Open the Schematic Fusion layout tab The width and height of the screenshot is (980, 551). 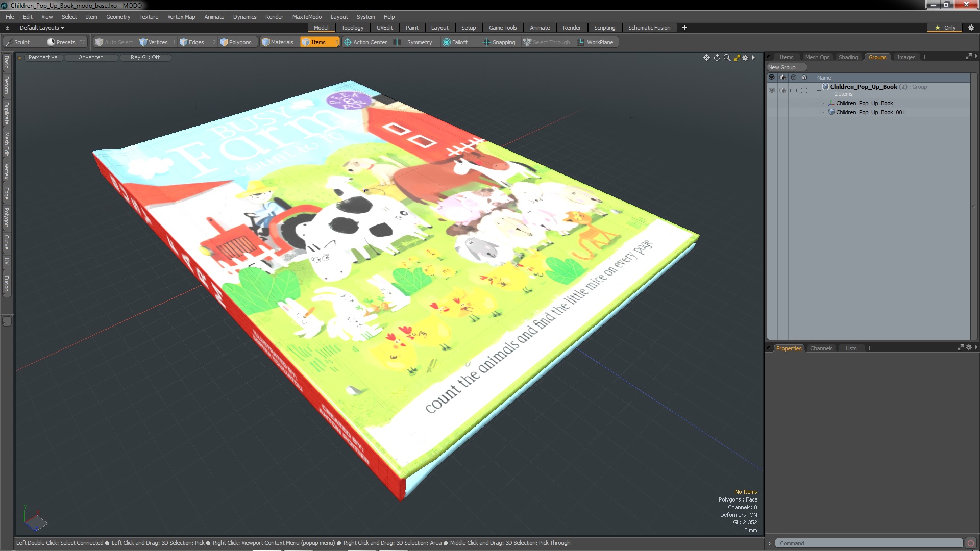coord(649,28)
